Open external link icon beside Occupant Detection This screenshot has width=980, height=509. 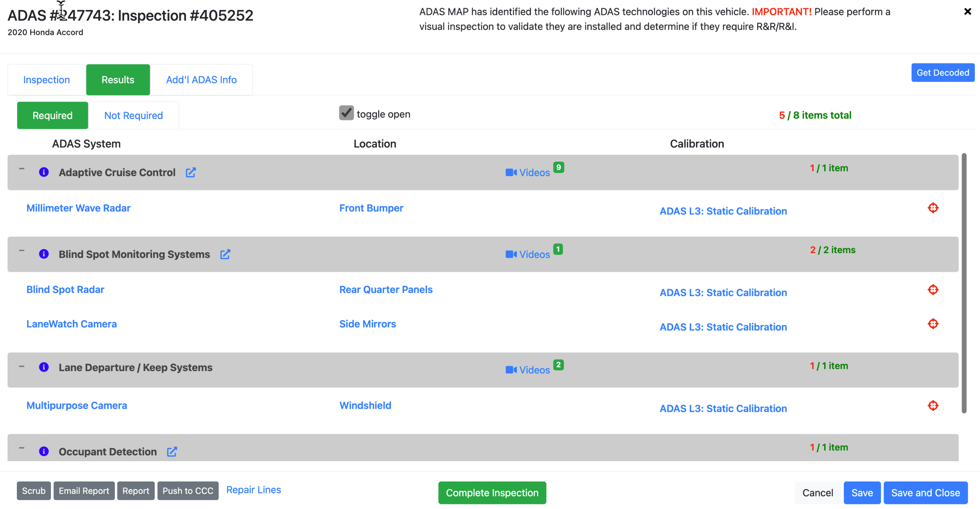pyautogui.click(x=172, y=452)
